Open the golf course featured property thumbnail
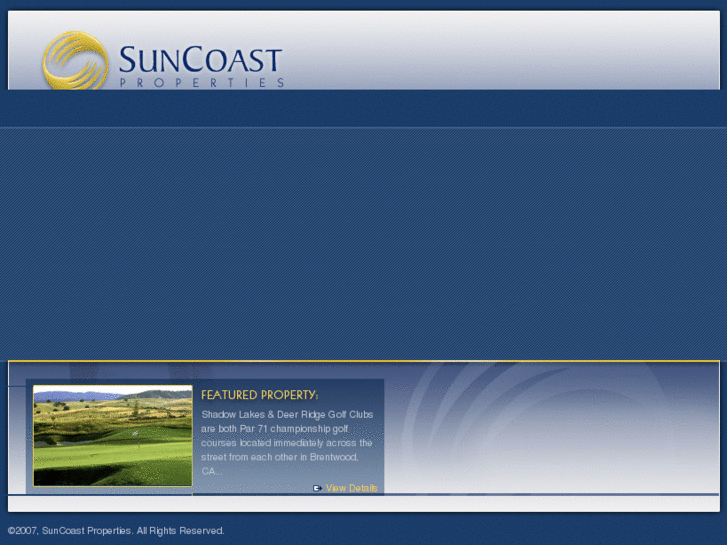The image size is (727, 545). (113, 436)
